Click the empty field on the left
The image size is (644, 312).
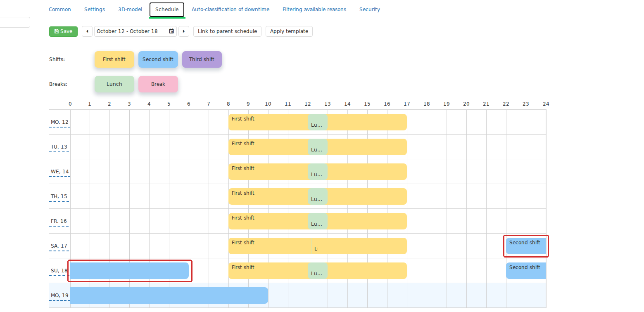15,22
